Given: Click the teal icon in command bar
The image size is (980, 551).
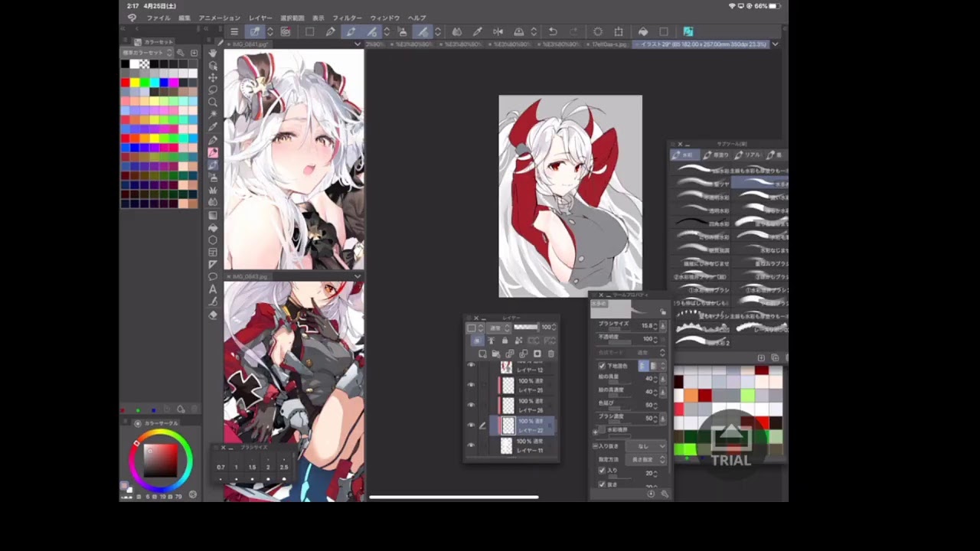Looking at the screenshot, I should 688,31.
